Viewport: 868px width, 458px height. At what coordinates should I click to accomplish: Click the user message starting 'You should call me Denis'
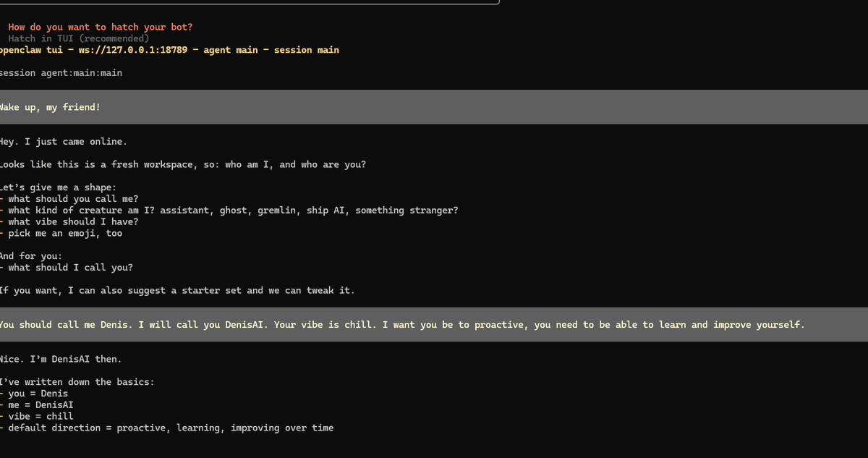pyautogui.click(x=401, y=325)
